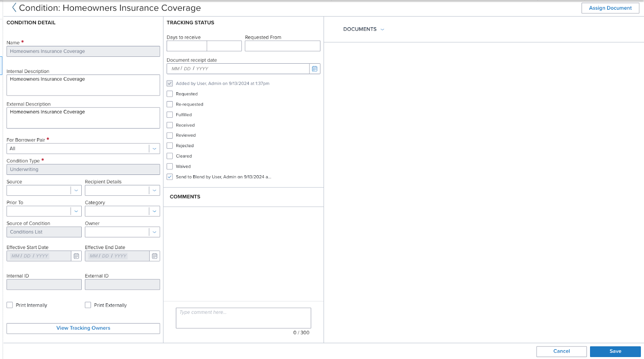644x359 pixels.
Task: Toggle the Added by User, Admin checkbox
Action: click(x=170, y=83)
